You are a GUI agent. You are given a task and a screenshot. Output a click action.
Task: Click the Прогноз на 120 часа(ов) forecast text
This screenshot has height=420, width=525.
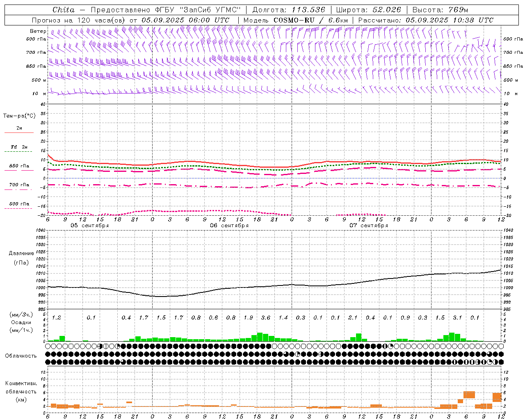(x=79, y=20)
